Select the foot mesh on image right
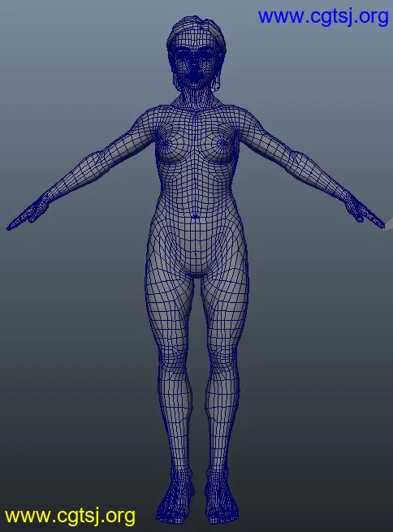 click(221, 497)
